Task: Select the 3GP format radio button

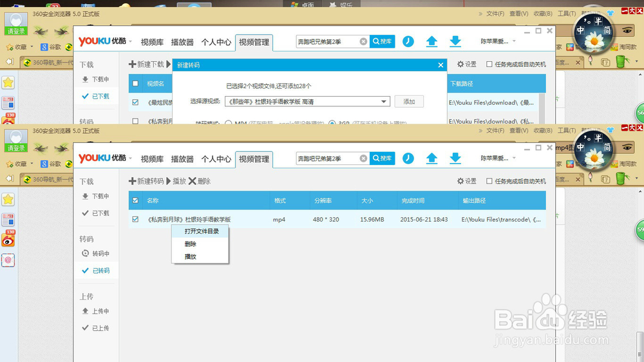Action: pyautogui.click(x=332, y=122)
